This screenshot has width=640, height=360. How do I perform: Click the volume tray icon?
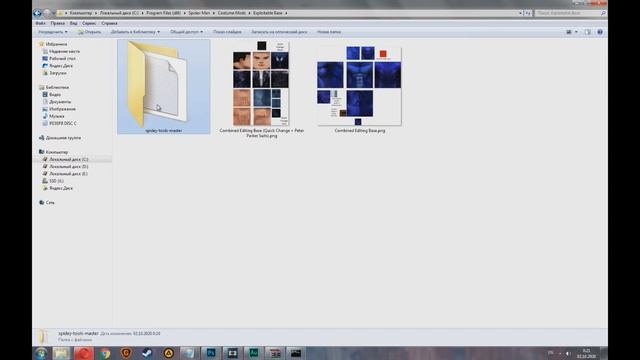tap(568, 353)
